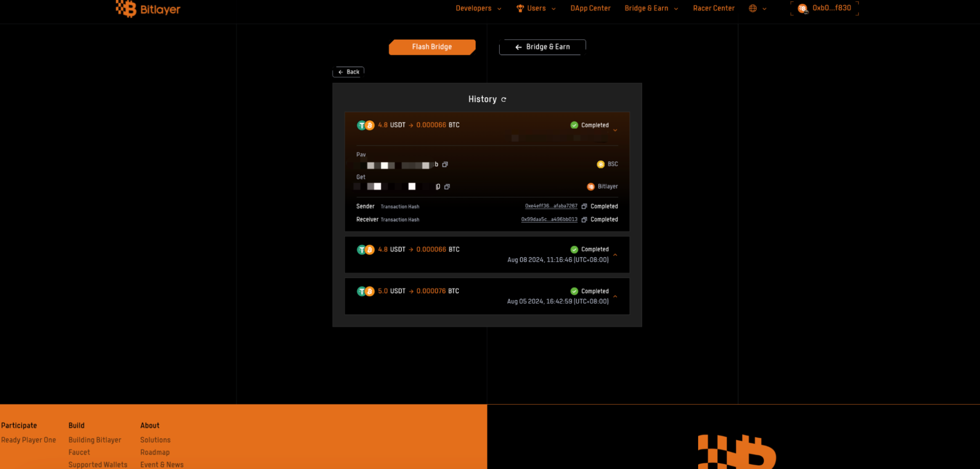Click the footer Participate heading

(19, 425)
